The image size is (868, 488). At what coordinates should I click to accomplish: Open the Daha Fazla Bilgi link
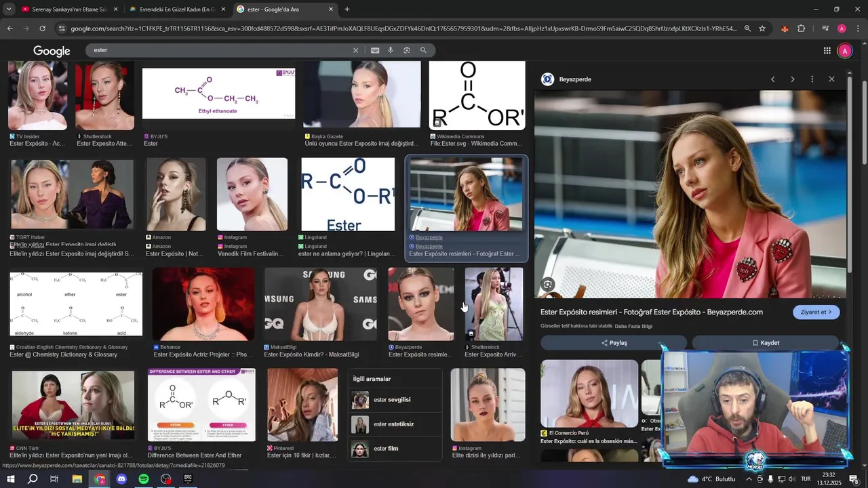click(x=633, y=327)
